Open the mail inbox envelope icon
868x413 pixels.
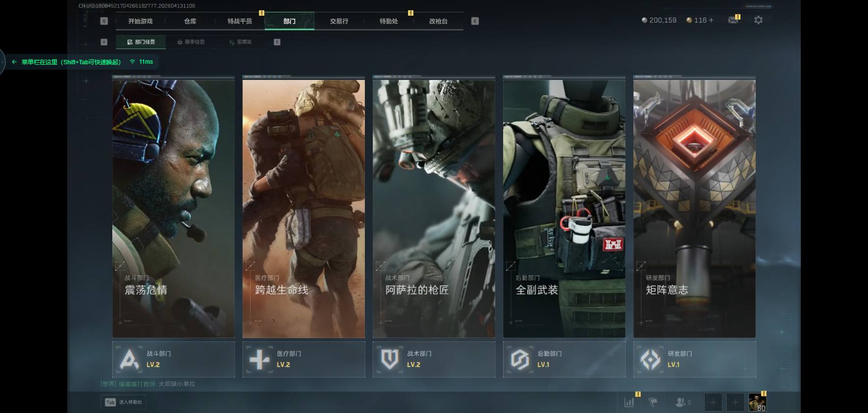pyautogui.click(x=733, y=20)
